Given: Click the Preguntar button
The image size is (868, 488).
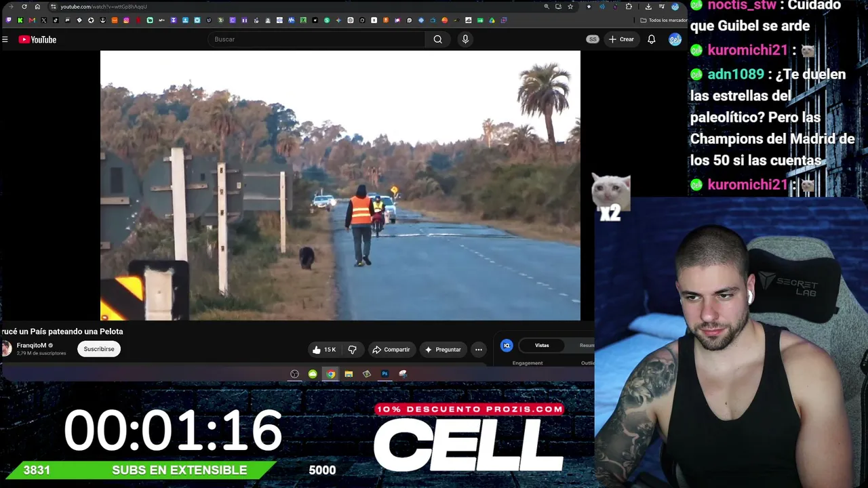Looking at the screenshot, I should pos(443,350).
